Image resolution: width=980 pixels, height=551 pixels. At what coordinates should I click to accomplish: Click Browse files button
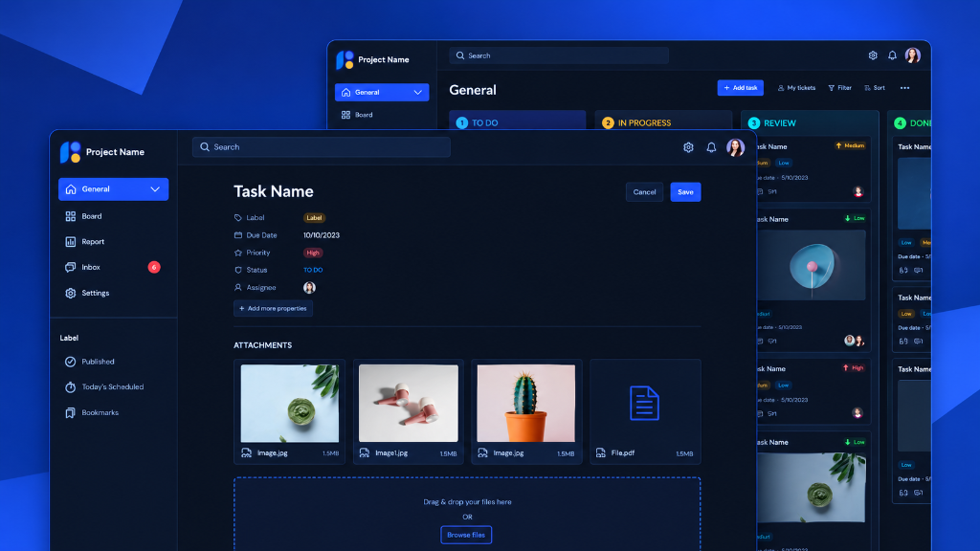[x=466, y=535]
